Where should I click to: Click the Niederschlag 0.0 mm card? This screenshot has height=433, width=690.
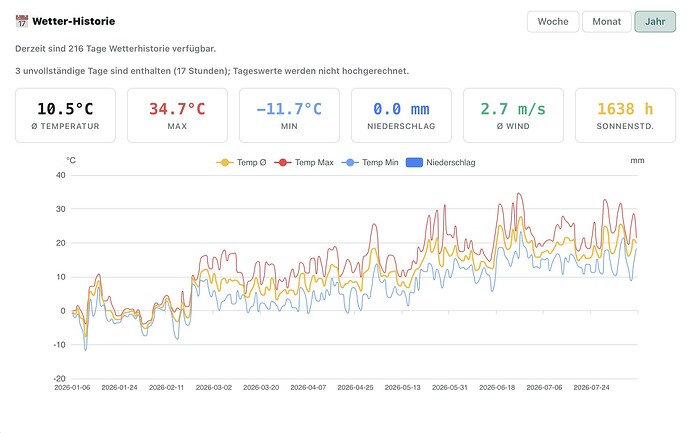pyautogui.click(x=401, y=115)
